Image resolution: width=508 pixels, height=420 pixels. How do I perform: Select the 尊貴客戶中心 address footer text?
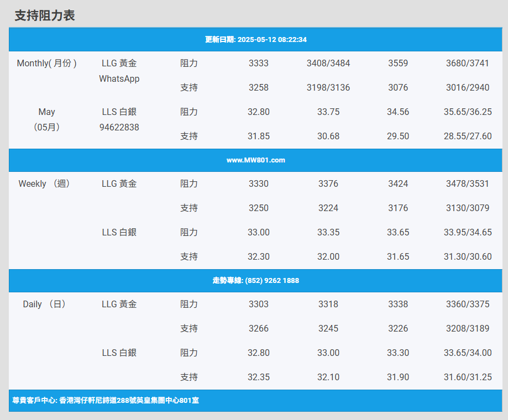coord(106,400)
